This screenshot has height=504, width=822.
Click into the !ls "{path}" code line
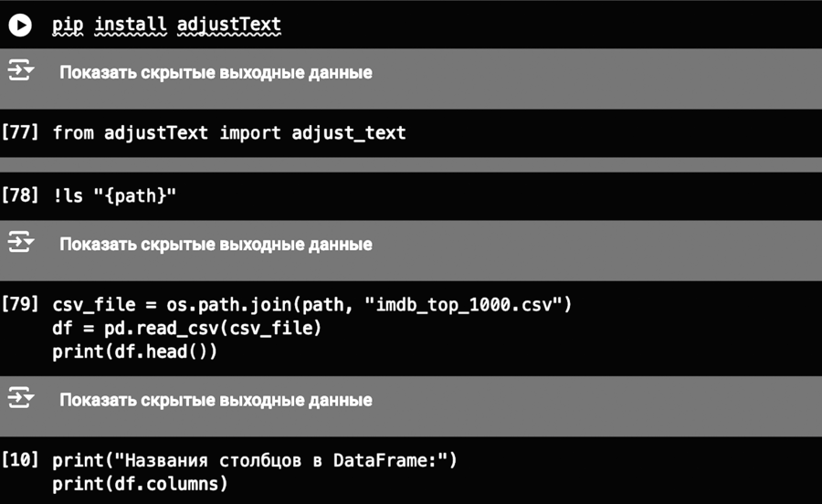tap(113, 197)
